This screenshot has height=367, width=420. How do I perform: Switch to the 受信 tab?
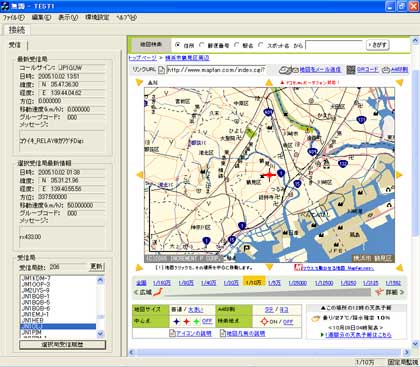point(15,45)
